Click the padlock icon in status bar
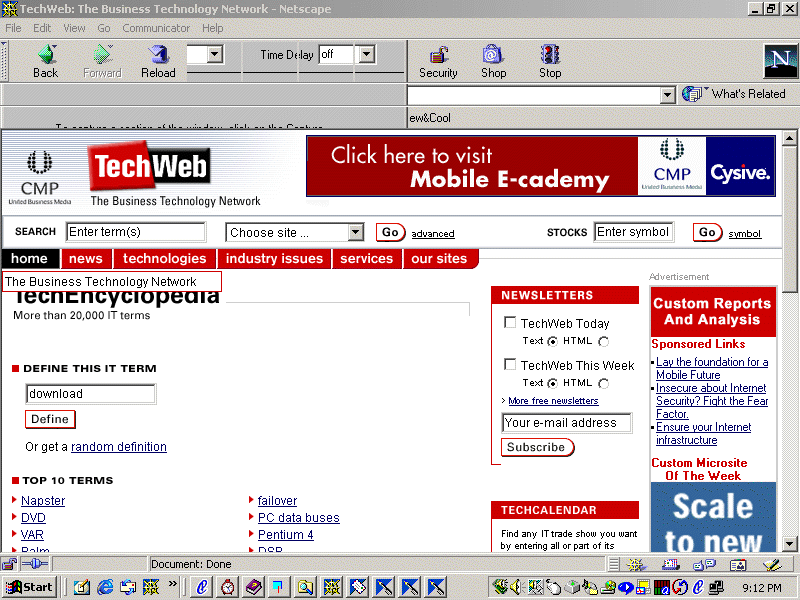 click(x=9, y=564)
